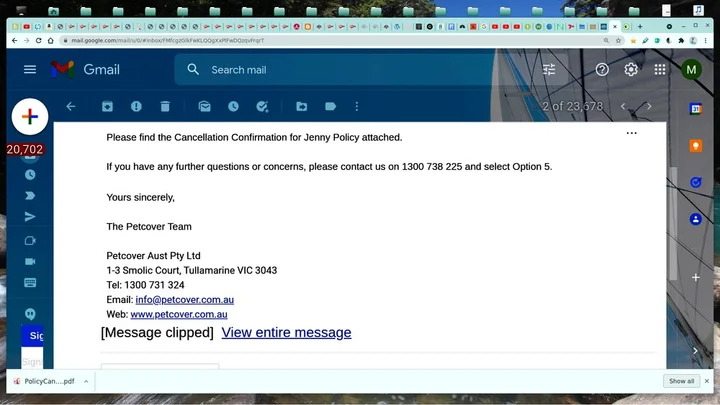Go back to inbox arrow
The image size is (720, 405).
pyautogui.click(x=70, y=106)
